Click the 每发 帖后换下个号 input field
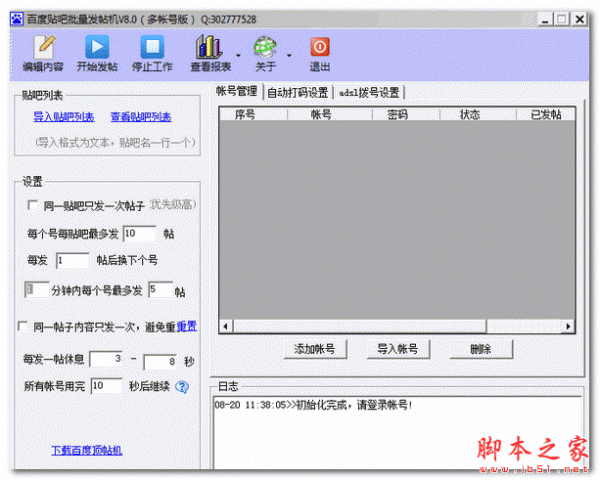600x480 pixels. [72, 261]
